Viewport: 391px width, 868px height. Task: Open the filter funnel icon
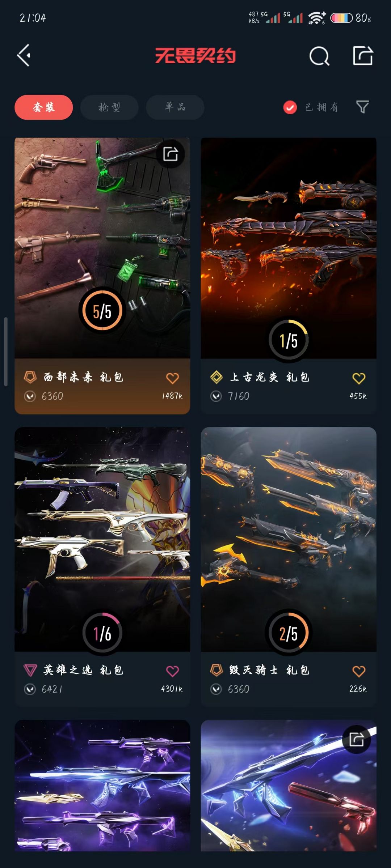[x=362, y=107]
